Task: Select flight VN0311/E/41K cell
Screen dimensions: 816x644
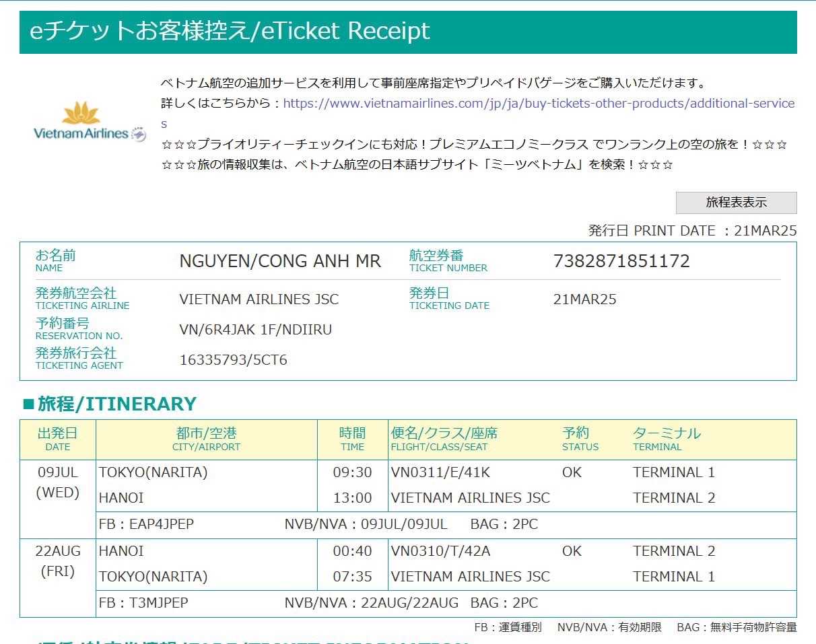Action: pyautogui.click(x=440, y=472)
